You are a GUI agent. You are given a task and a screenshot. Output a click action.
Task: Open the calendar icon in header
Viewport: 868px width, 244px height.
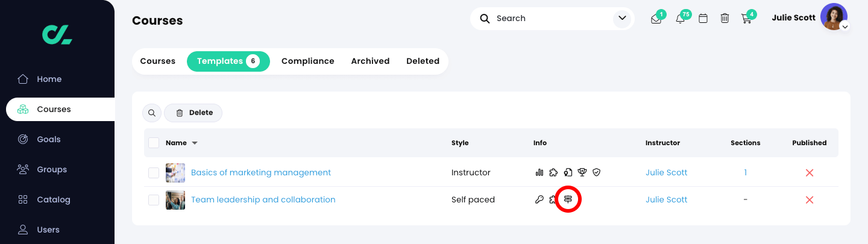[x=703, y=19]
